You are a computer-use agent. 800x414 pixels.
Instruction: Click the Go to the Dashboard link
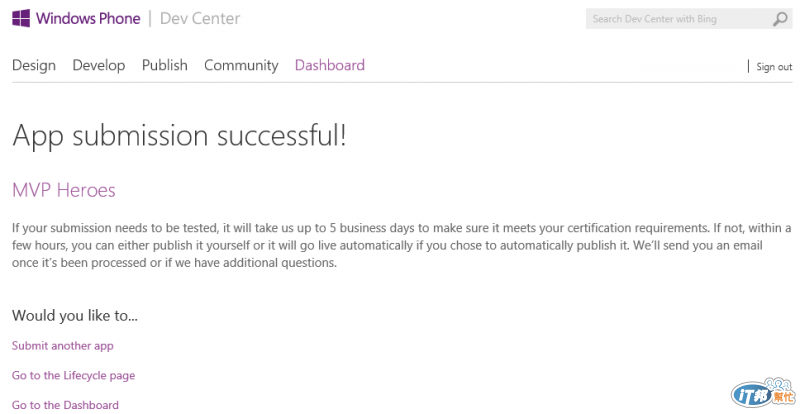coord(66,405)
